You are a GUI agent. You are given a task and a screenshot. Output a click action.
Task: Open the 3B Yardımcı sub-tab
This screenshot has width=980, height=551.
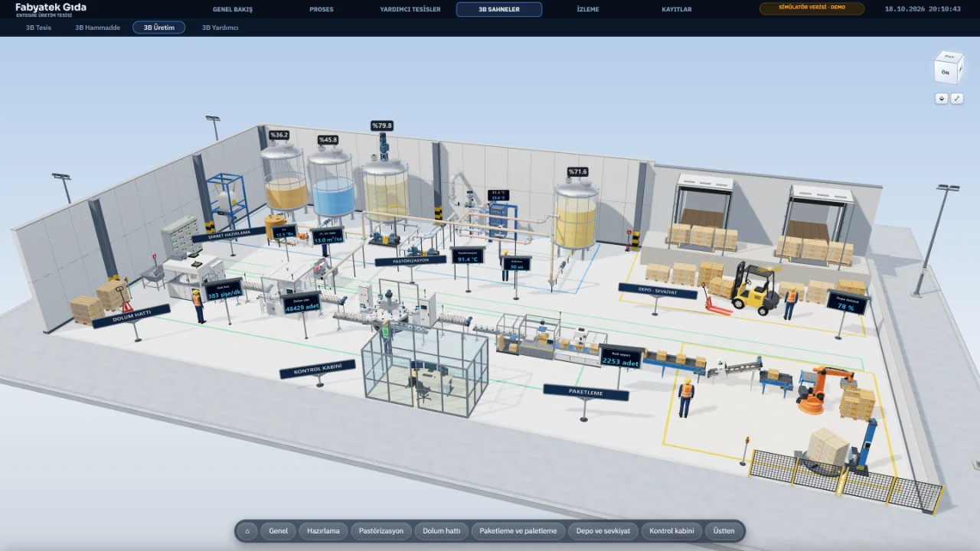220,28
